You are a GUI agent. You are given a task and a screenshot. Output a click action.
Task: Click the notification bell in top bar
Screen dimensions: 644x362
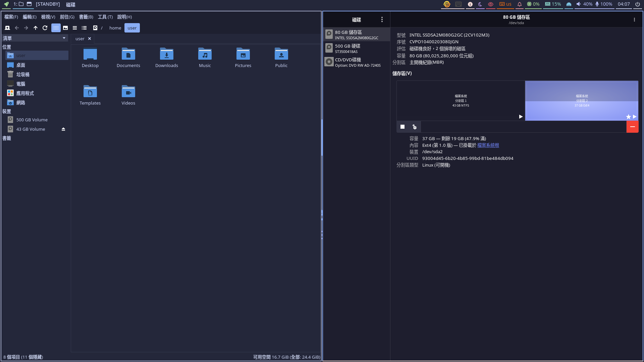tap(519, 4)
